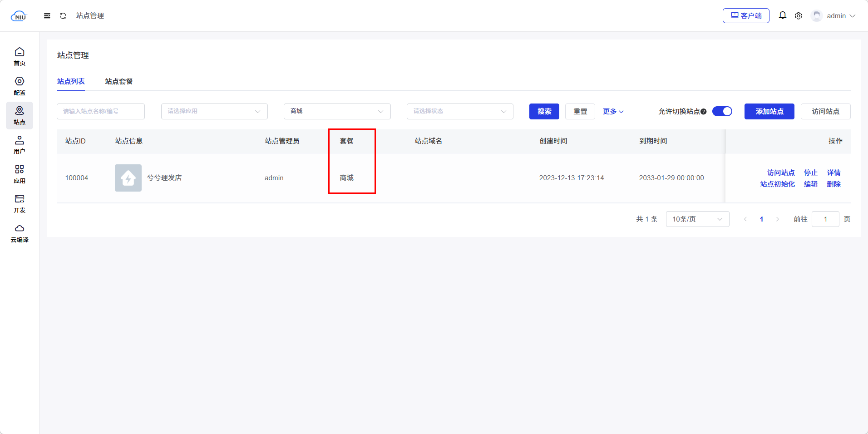Open the 首页 home sidebar icon
Image resolution: width=868 pixels, height=434 pixels.
click(20, 56)
